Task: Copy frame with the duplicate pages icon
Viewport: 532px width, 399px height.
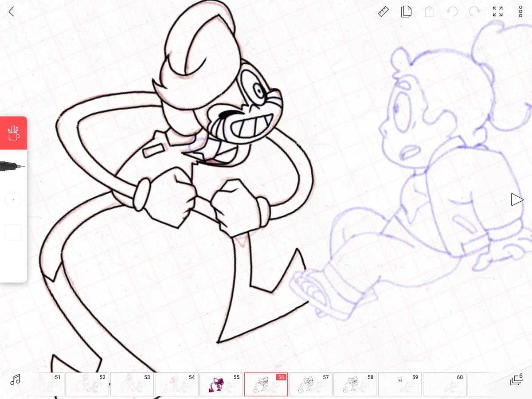Action: (x=406, y=12)
